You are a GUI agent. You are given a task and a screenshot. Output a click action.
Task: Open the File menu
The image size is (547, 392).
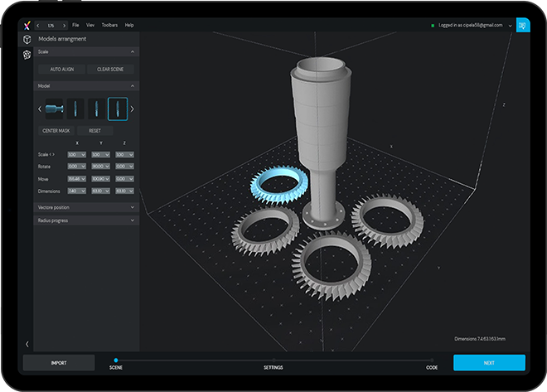coord(76,26)
